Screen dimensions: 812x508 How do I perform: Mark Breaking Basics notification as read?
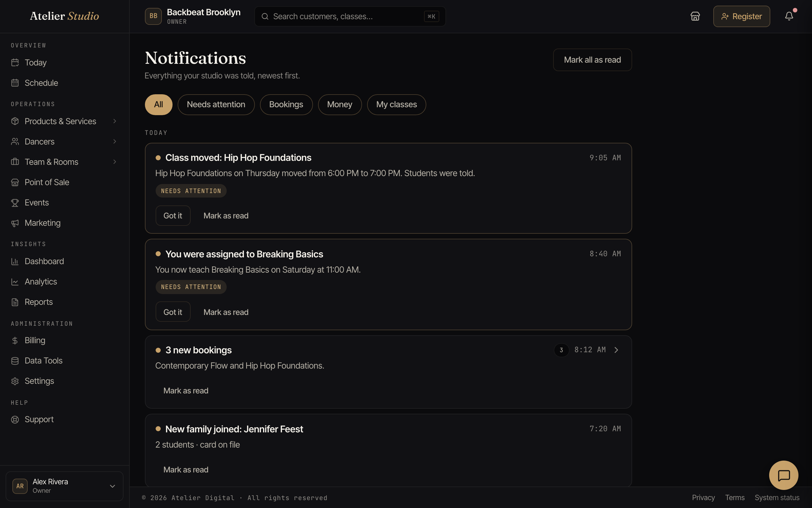click(226, 312)
